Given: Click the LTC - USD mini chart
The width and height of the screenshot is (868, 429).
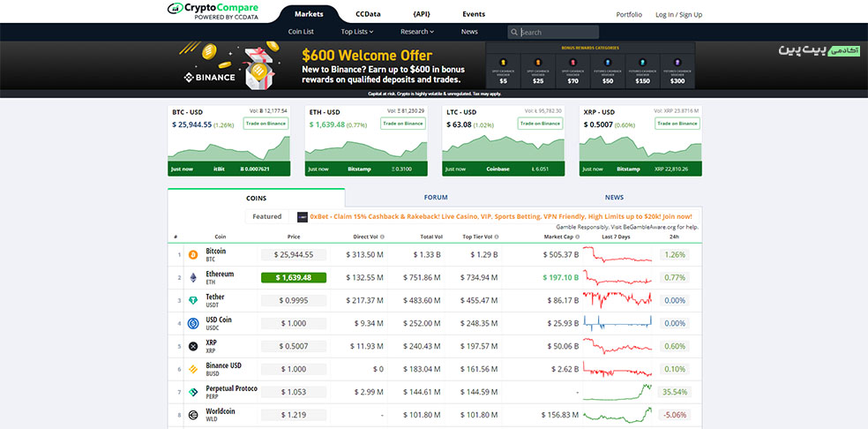Looking at the screenshot, I should (x=503, y=148).
